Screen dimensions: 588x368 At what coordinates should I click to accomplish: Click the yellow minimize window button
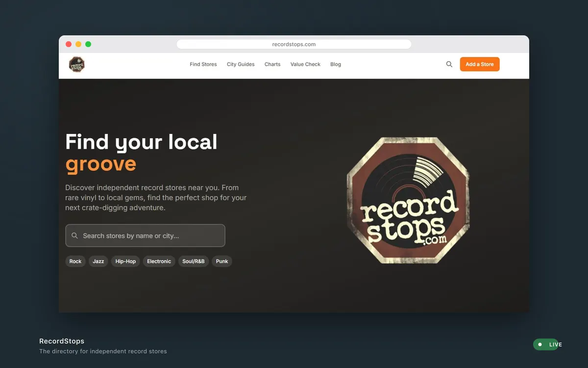point(78,44)
